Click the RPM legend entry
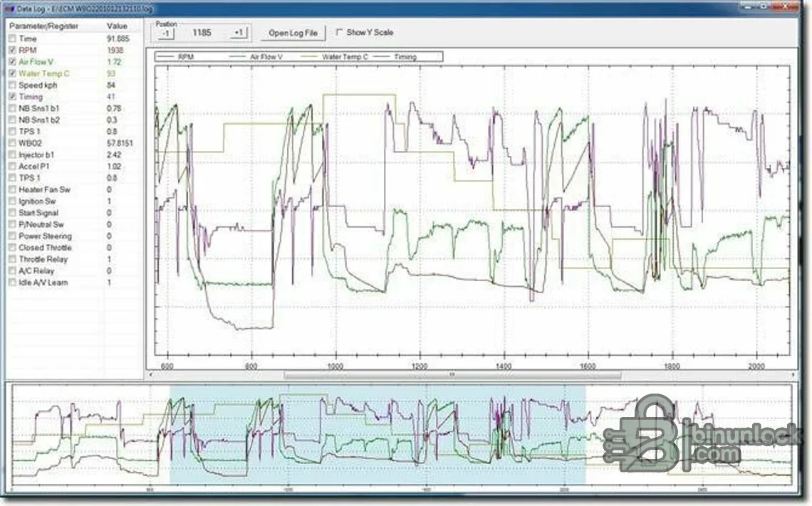This screenshot has width=812, height=506. pyautogui.click(x=176, y=57)
